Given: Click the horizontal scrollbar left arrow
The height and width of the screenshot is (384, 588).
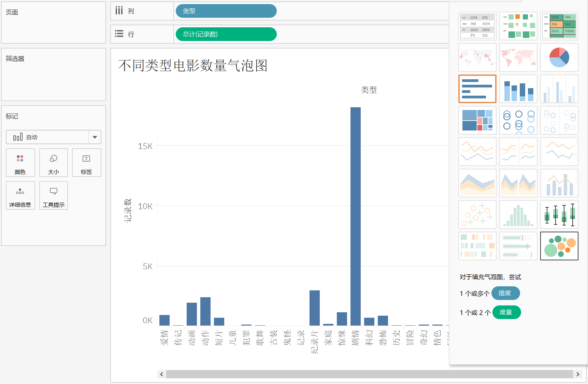Looking at the screenshot, I should pos(162,374).
